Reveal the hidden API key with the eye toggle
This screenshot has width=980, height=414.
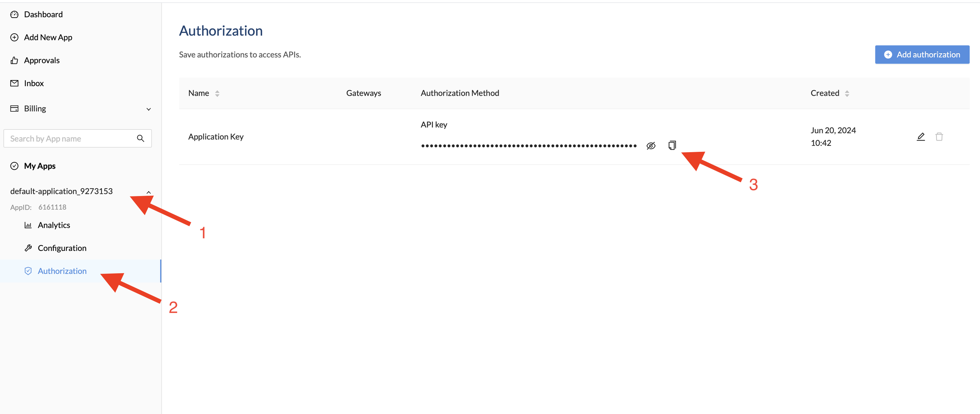point(650,145)
